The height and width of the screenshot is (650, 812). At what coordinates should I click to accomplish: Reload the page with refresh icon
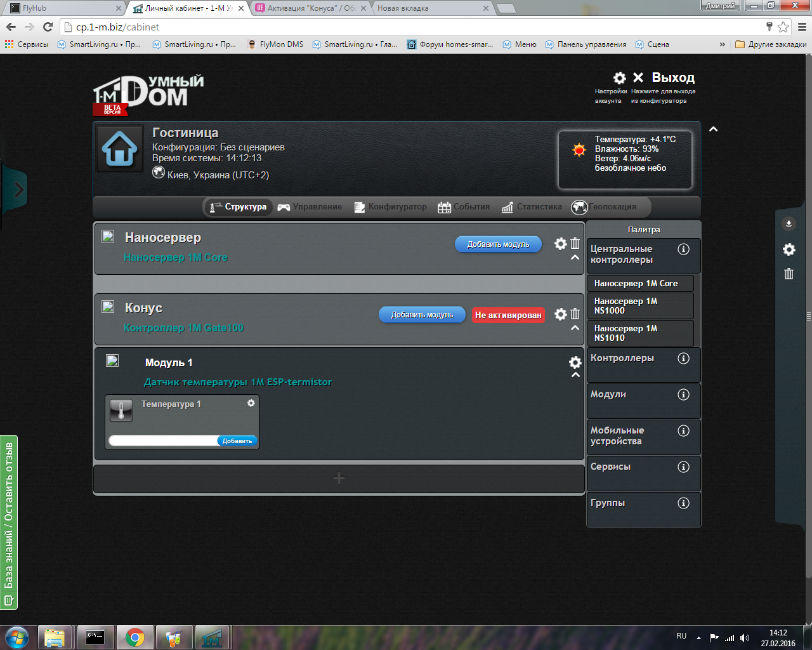[48, 27]
